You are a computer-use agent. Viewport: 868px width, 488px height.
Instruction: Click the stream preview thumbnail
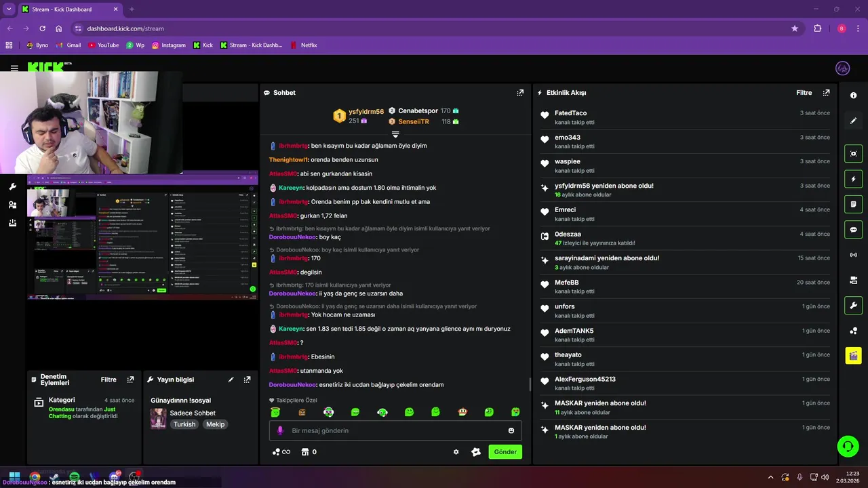(x=142, y=236)
